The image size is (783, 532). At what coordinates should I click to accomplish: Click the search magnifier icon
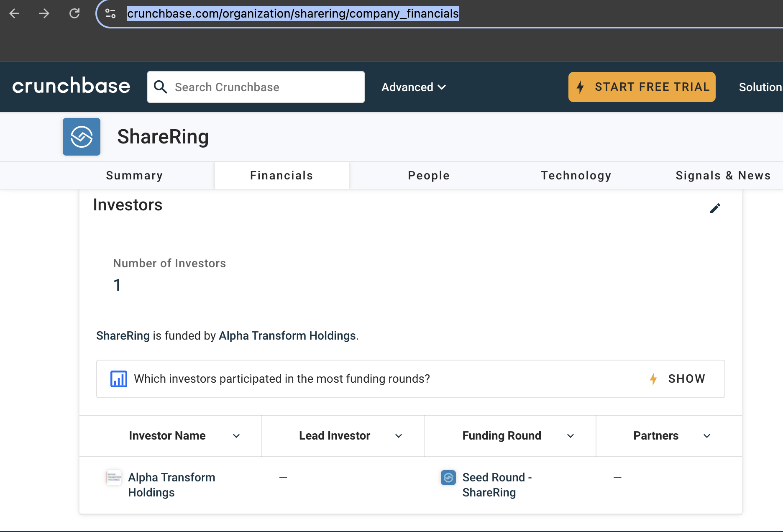pyautogui.click(x=161, y=87)
